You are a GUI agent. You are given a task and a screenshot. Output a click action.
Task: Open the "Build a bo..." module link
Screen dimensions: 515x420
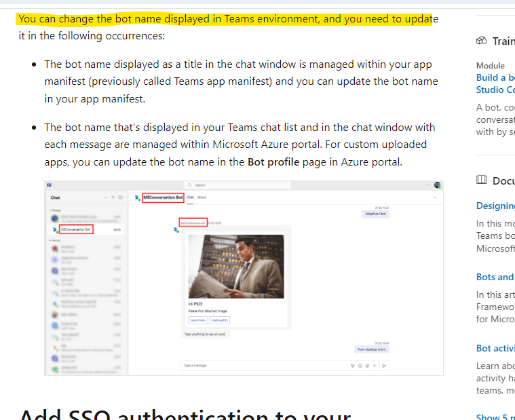point(495,83)
